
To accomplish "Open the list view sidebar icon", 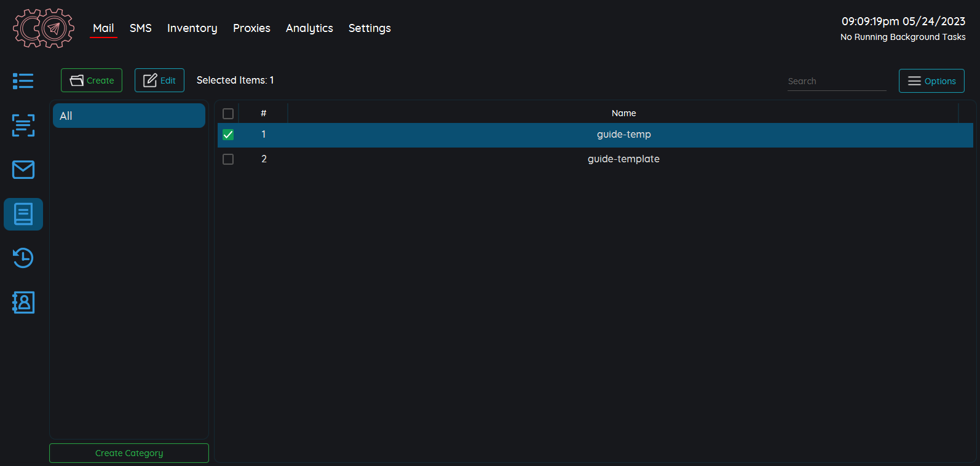I will (x=23, y=81).
